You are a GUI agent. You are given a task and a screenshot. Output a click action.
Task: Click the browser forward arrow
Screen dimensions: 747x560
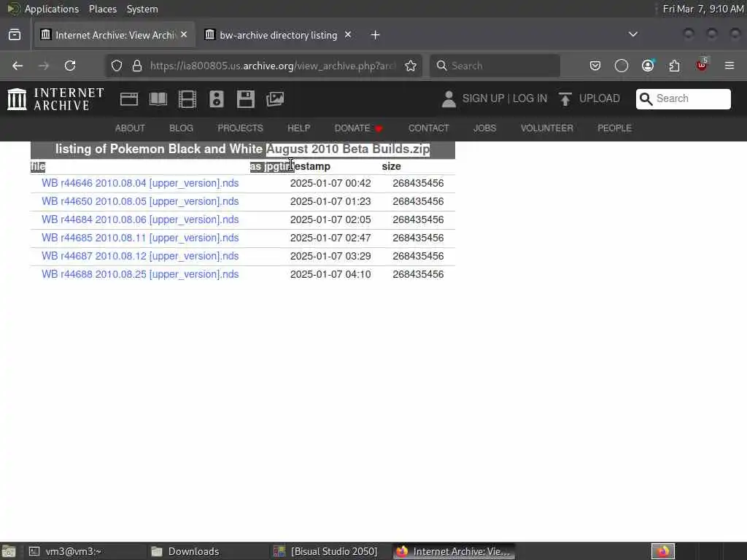point(44,66)
